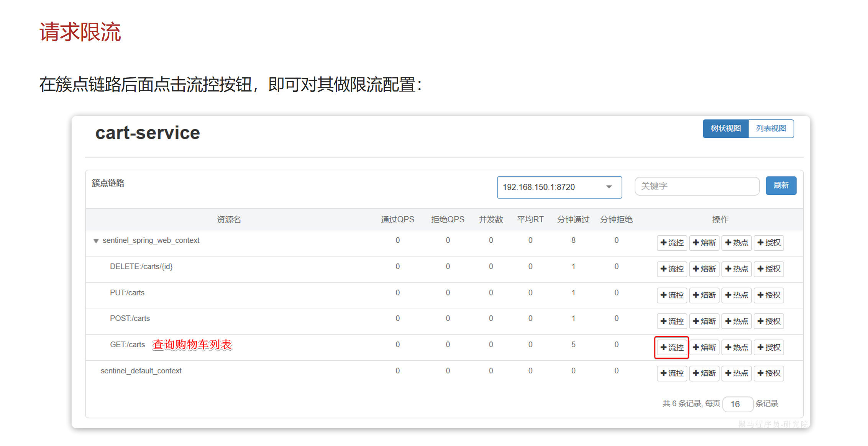This screenshot has width=868, height=446.
Task: Collapse the sentinel_spring_web_context tree node
Action: point(96,241)
